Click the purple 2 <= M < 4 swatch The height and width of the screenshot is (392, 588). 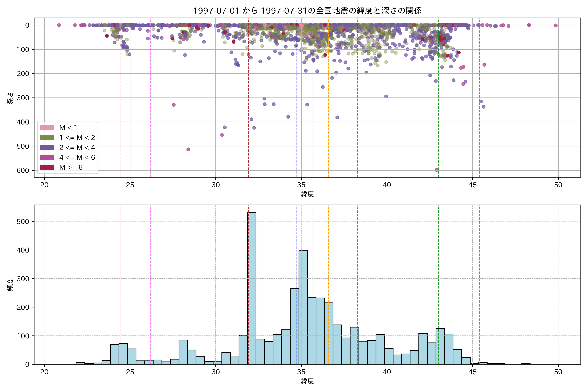[x=47, y=147]
